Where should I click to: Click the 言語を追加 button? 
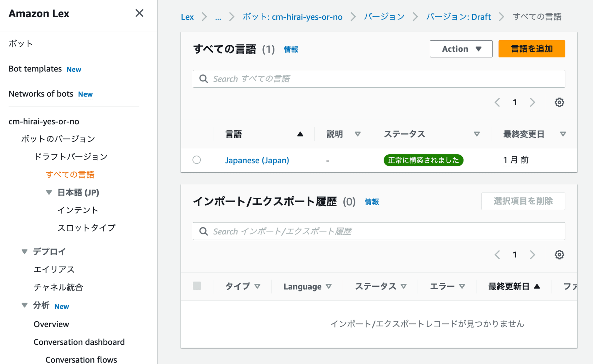[532, 49]
